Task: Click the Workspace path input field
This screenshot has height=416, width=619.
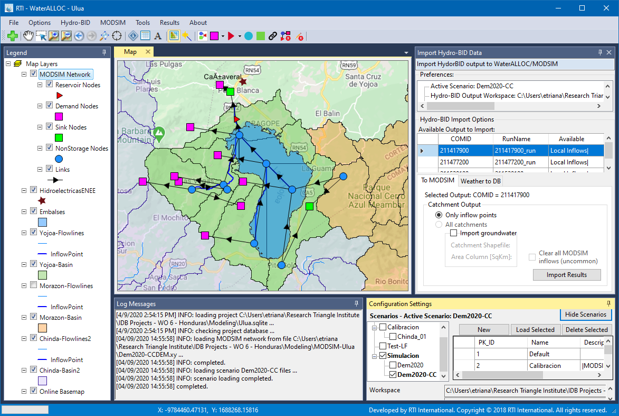Action: coord(525,390)
